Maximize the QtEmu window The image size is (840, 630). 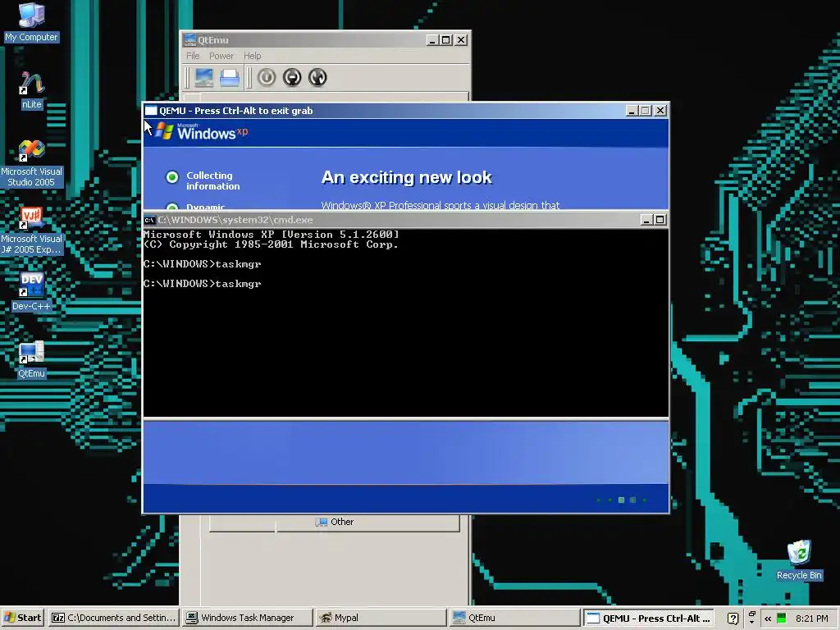445,40
